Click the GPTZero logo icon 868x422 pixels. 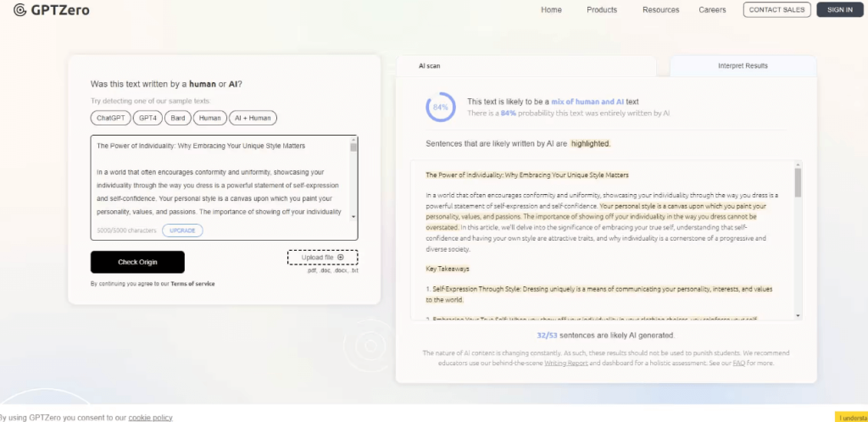click(x=19, y=10)
